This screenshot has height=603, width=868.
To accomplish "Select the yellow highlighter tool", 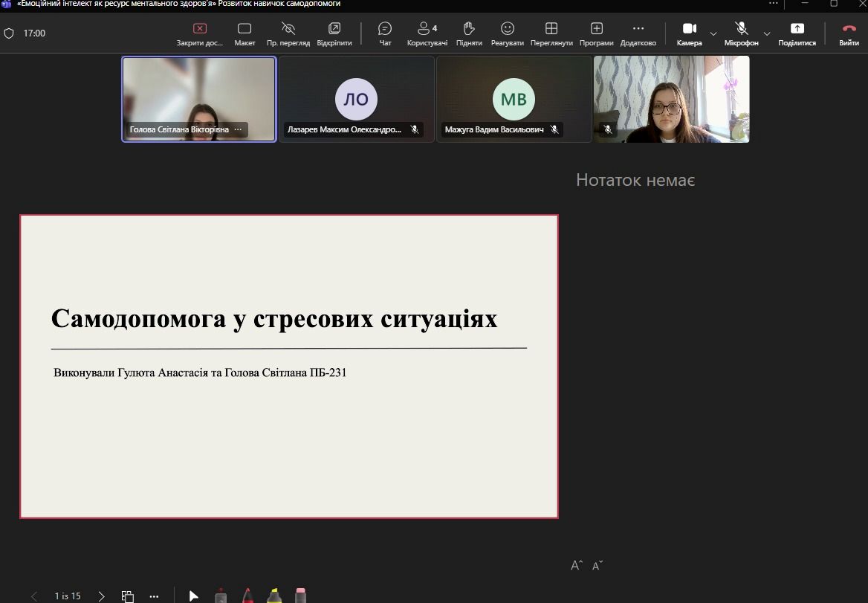I will tap(274, 596).
